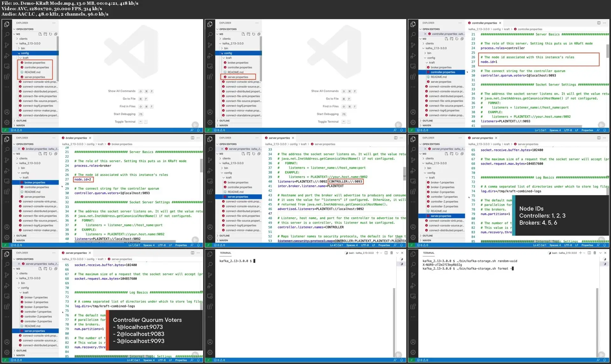Screen dimensions: 611x364
Task: Click kraft breadcrumb above controller.properties code
Action: point(507,29)
